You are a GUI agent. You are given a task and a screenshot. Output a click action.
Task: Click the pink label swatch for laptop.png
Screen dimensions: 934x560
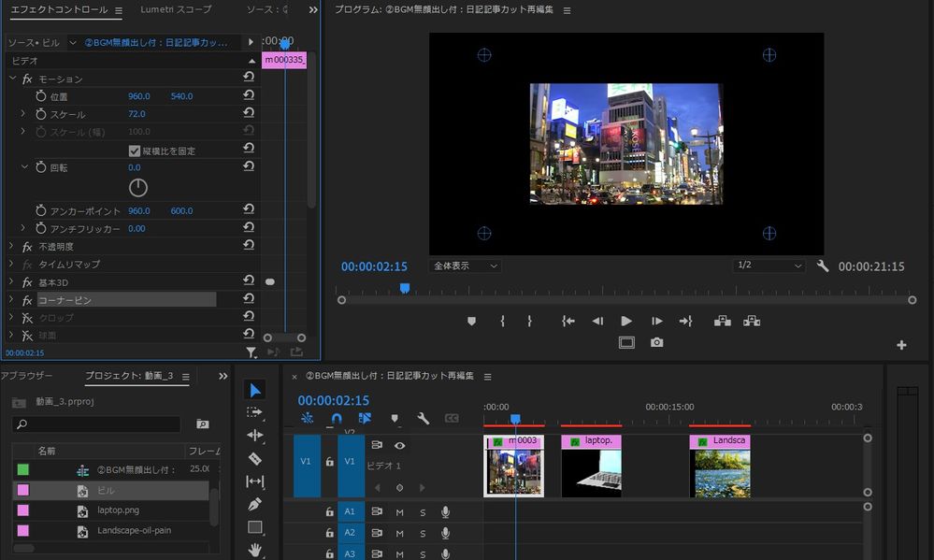click(23, 510)
